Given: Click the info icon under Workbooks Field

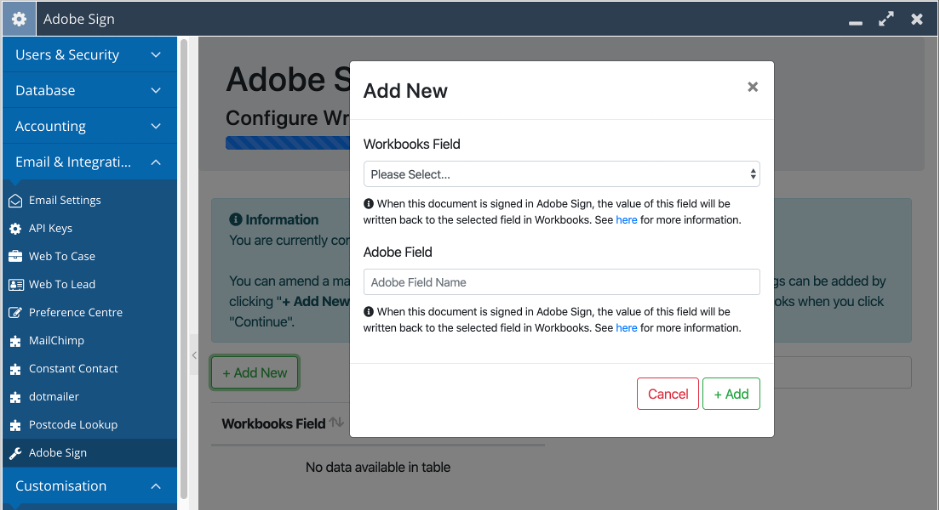Looking at the screenshot, I should (368, 204).
